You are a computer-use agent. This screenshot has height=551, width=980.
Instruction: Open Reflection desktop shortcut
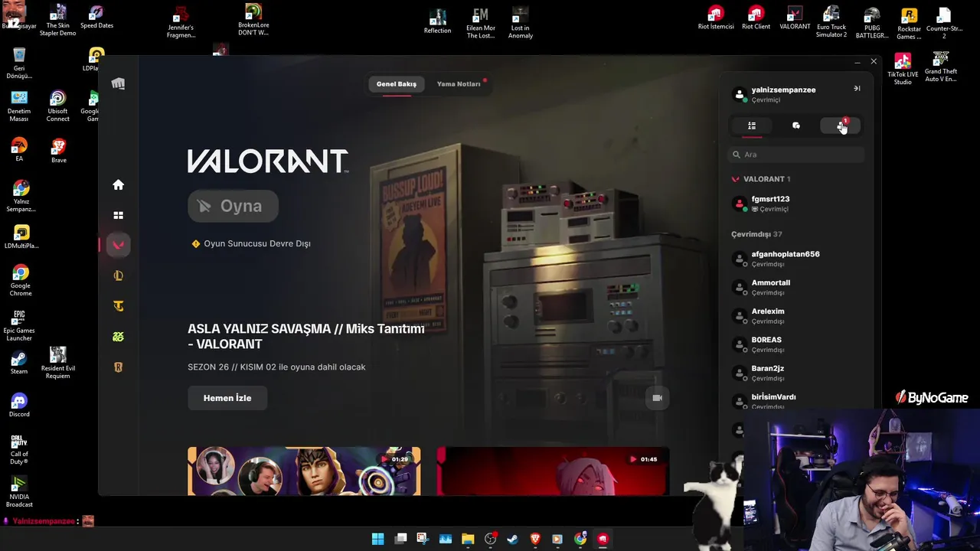pyautogui.click(x=437, y=21)
